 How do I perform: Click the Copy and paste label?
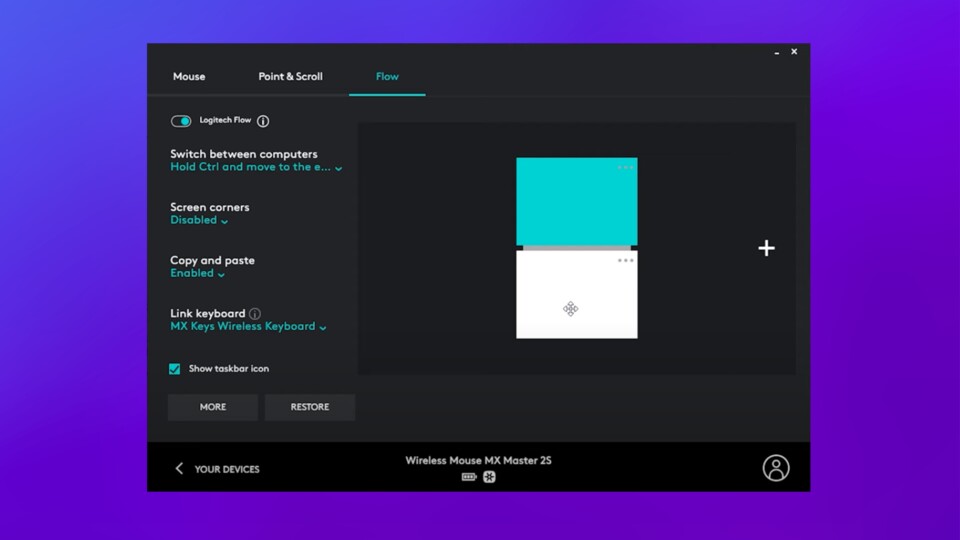[x=212, y=260]
